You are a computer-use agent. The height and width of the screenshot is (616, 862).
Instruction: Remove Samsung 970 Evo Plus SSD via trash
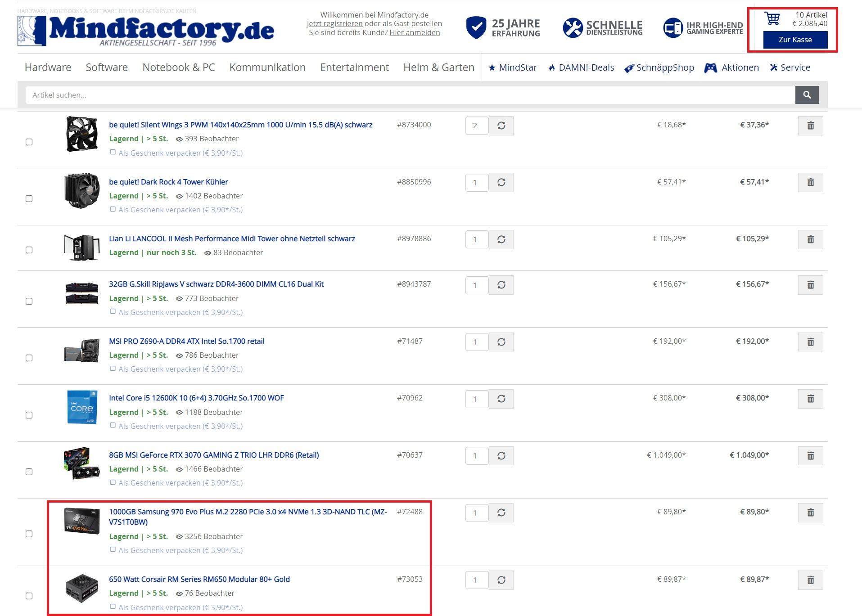point(810,513)
